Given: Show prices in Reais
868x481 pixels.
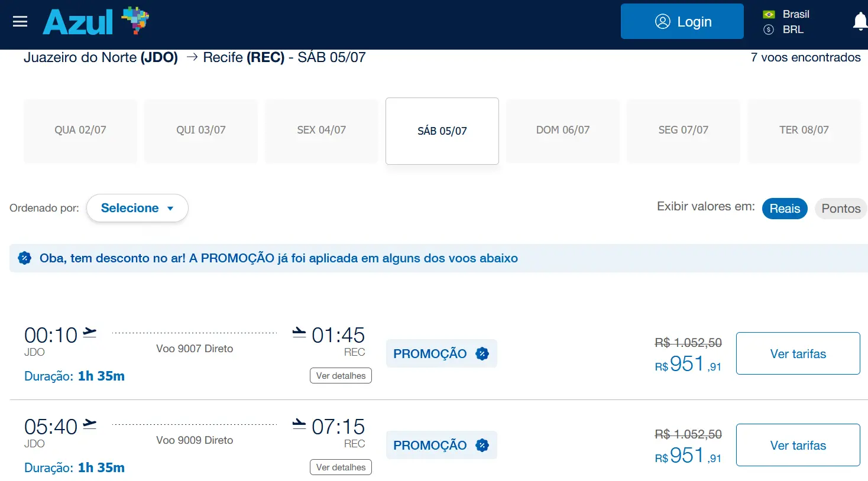Looking at the screenshot, I should [x=784, y=209].
